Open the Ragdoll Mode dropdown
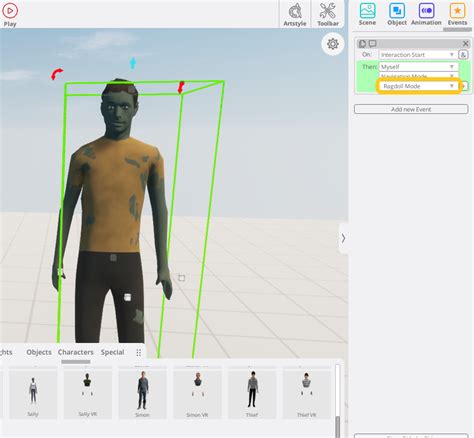 click(419, 86)
